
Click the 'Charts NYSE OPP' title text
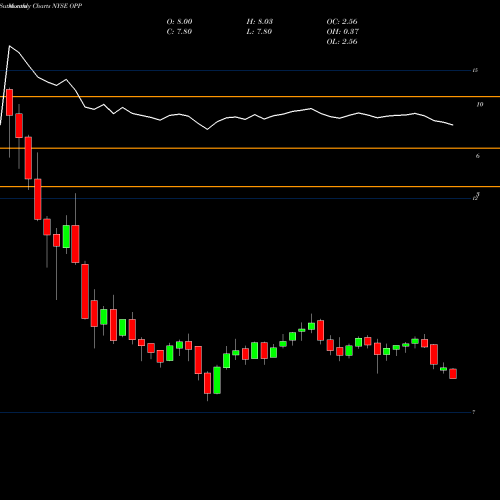click(58, 6)
